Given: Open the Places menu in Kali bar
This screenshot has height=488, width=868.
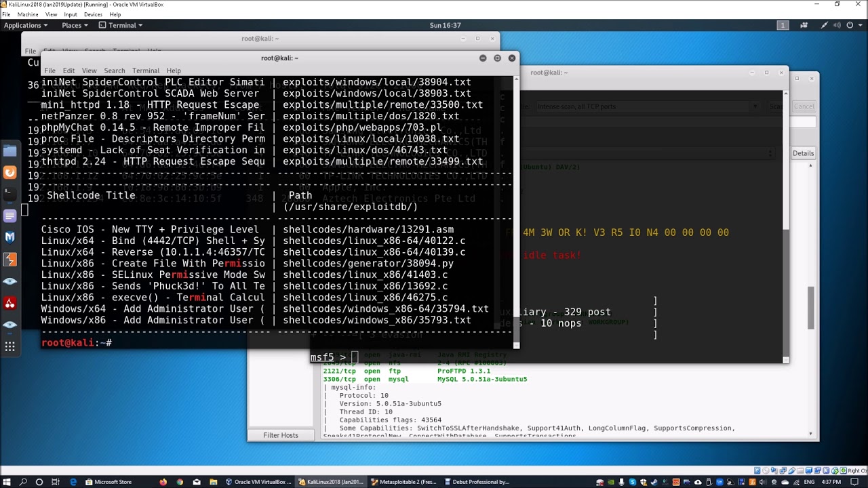Looking at the screenshot, I should (75, 25).
